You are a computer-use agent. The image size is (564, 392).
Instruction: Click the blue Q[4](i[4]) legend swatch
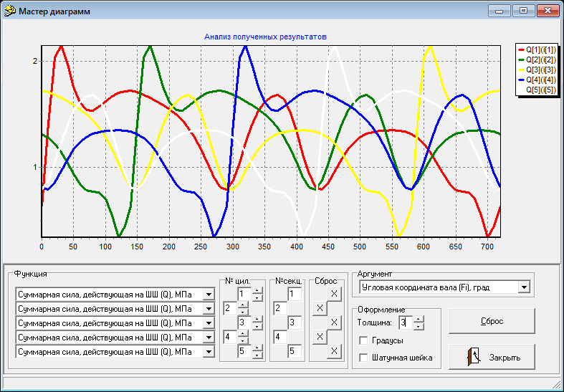pyautogui.click(x=521, y=80)
